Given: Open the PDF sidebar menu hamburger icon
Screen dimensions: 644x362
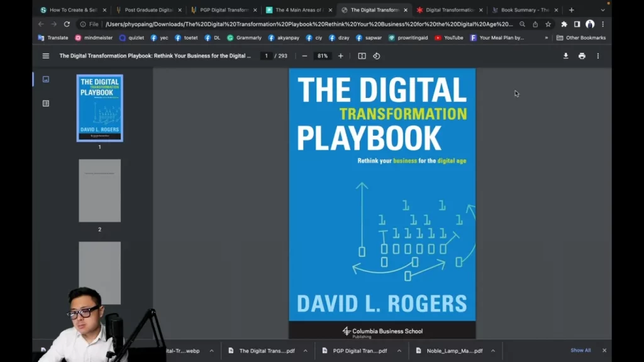Looking at the screenshot, I should tap(45, 56).
